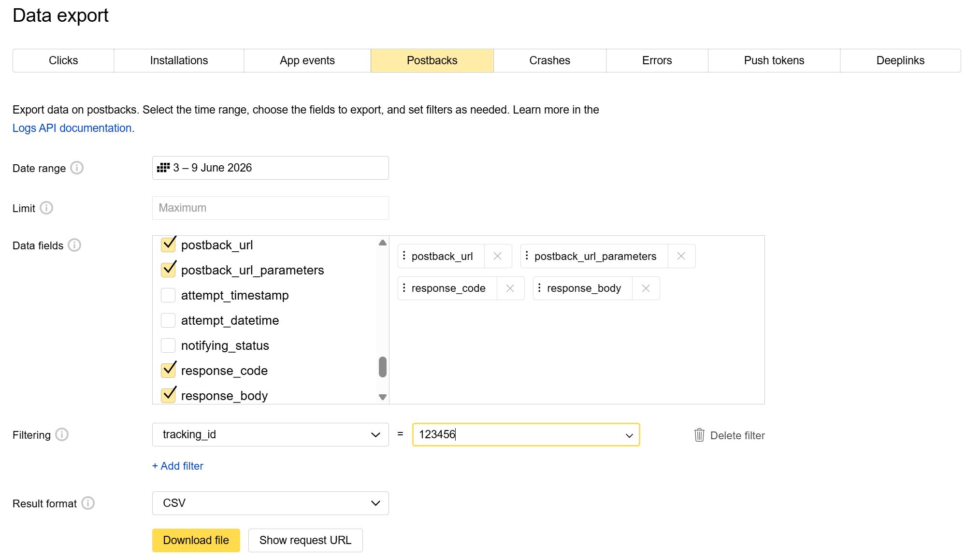Check the attempt_datetime checkbox
The width and height of the screenshot is (965, 560).
coord(168,320)
